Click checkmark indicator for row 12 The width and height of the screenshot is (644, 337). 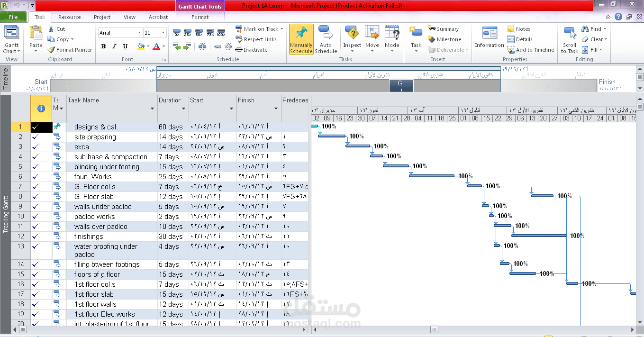pos(35,237)
